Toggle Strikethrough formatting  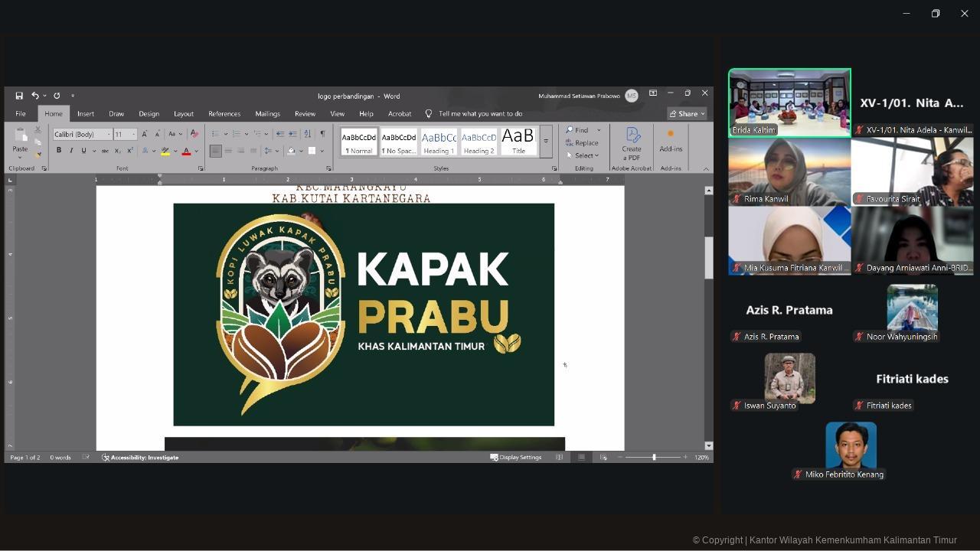tap(106, 151)
